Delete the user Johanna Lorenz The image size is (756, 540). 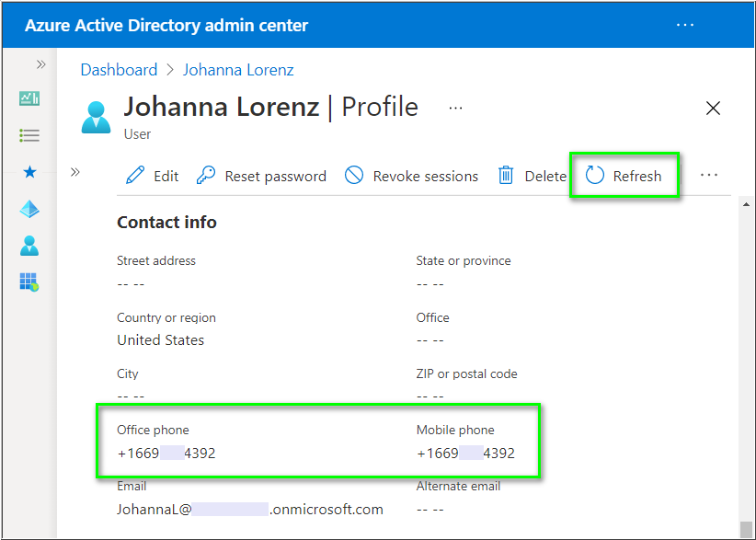[x=533, y=176]
